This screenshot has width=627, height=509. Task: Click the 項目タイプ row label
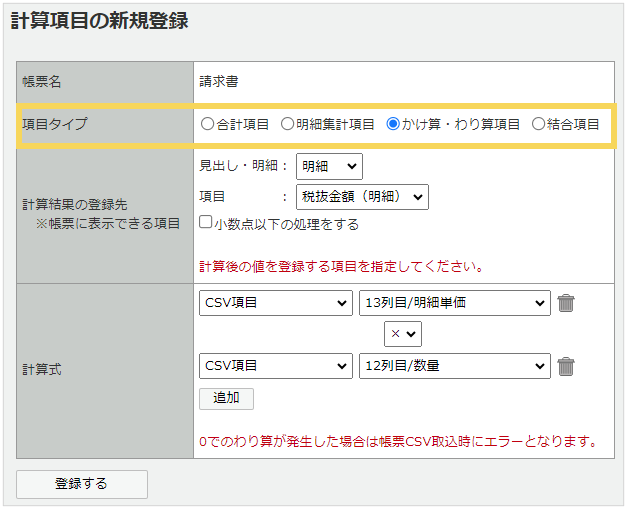click(x=54, y=124)
